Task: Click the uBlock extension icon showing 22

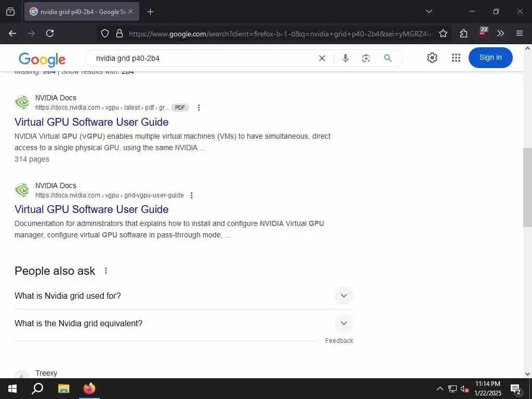Action: pos(483,33)
